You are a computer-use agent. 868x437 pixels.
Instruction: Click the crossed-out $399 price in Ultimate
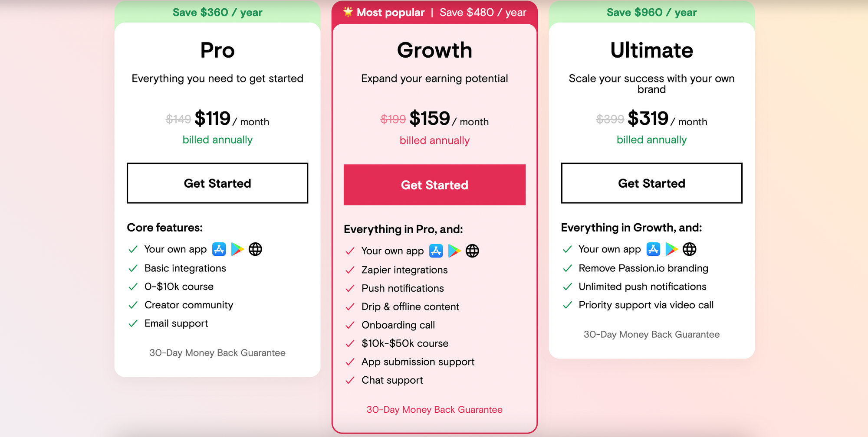[609, 118]
